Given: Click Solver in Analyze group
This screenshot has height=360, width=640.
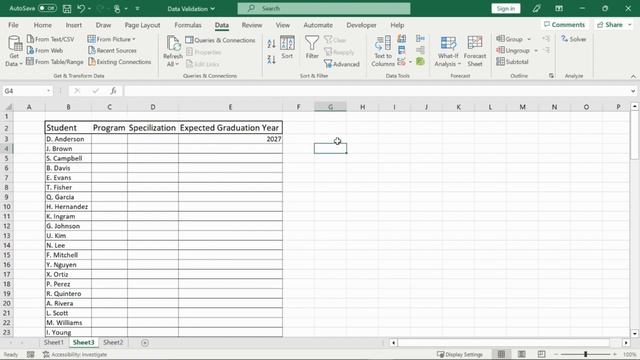Looking at the screenshot, I should 573,39.
